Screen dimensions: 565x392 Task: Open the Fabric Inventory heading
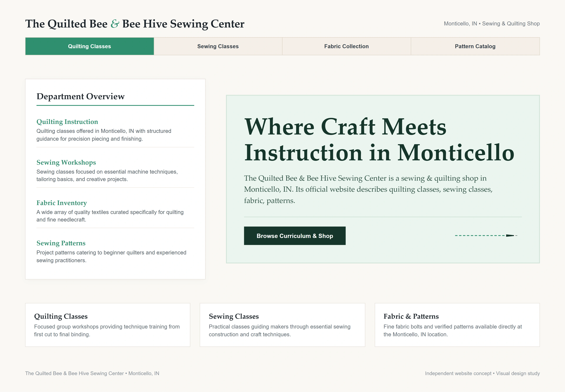click(x=62, y=203)
